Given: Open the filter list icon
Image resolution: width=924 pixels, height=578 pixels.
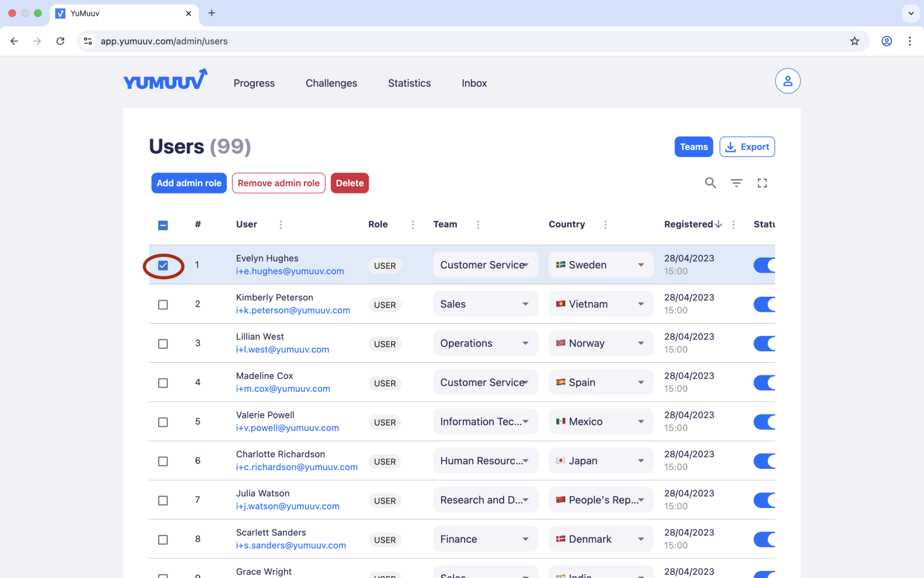Looking at the screenshot, I should coord(736,183).
